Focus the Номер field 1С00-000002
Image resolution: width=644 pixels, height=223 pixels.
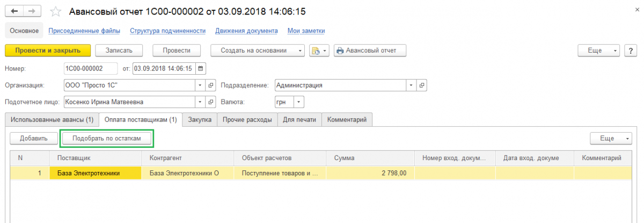[x=91, y=68]
